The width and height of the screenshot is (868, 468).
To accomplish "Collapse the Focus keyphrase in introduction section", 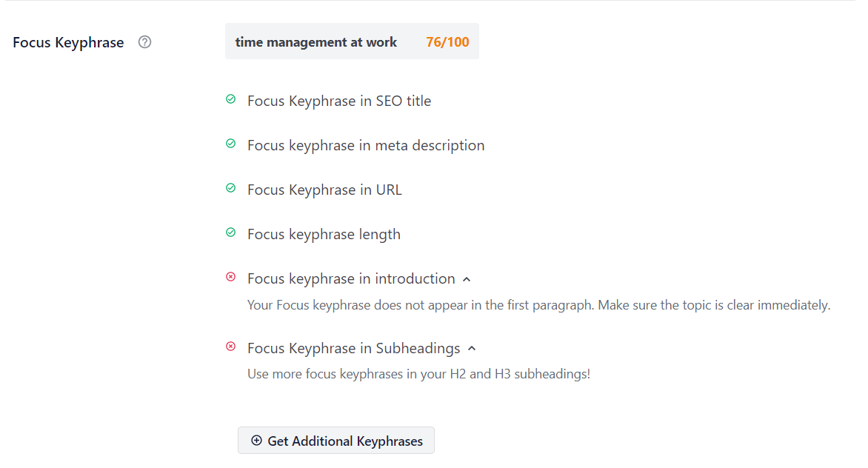I will pos(467,278).
